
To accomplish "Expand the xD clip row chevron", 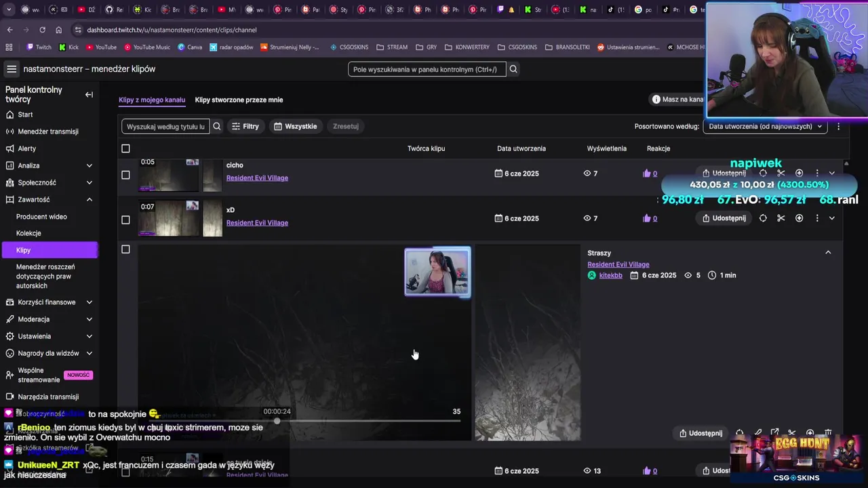I will pos(832,218).
